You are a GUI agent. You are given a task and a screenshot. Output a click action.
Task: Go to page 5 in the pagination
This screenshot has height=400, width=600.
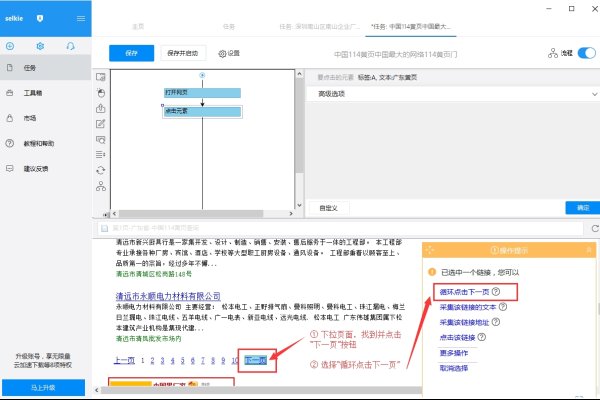[183, 360]
